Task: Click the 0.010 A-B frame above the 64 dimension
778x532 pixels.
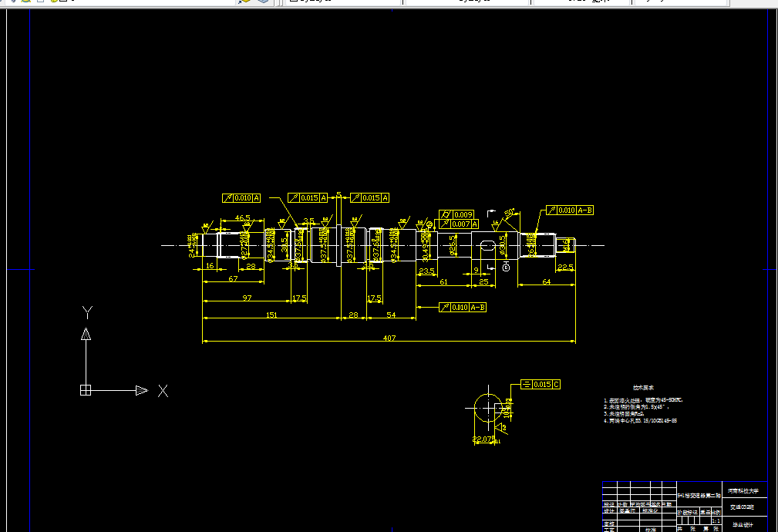Action: click(570, 210)
